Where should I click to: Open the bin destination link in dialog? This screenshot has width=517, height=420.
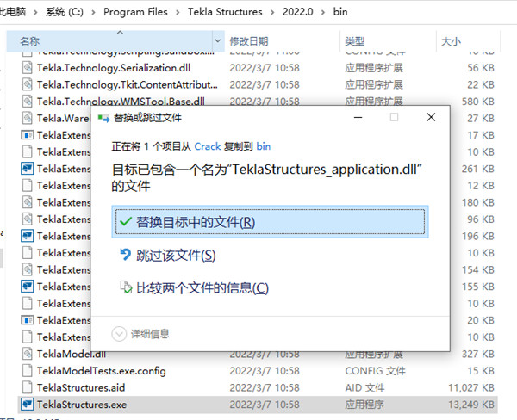coord(264,146)
